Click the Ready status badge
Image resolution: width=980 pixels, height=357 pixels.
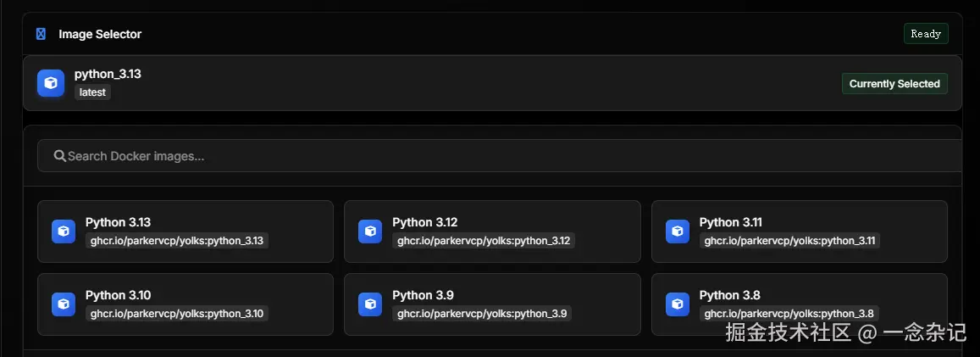[x=926, y=34]
